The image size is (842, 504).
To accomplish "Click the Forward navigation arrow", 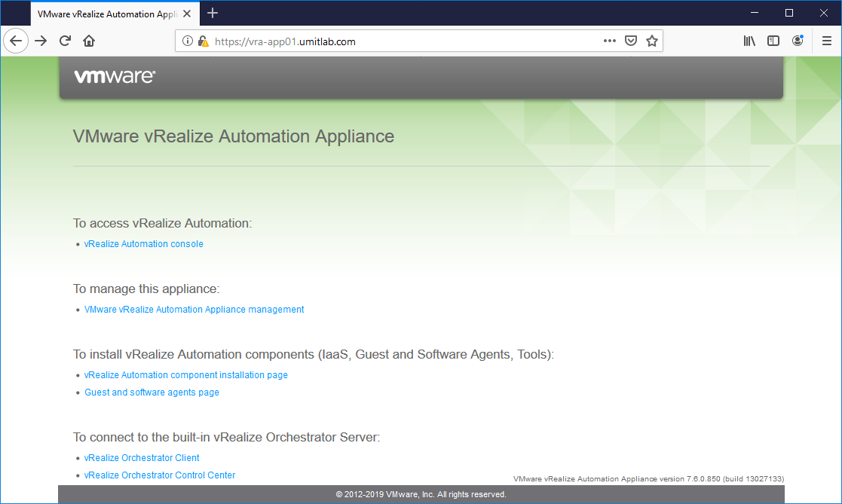I will click(x=41, y=41).
